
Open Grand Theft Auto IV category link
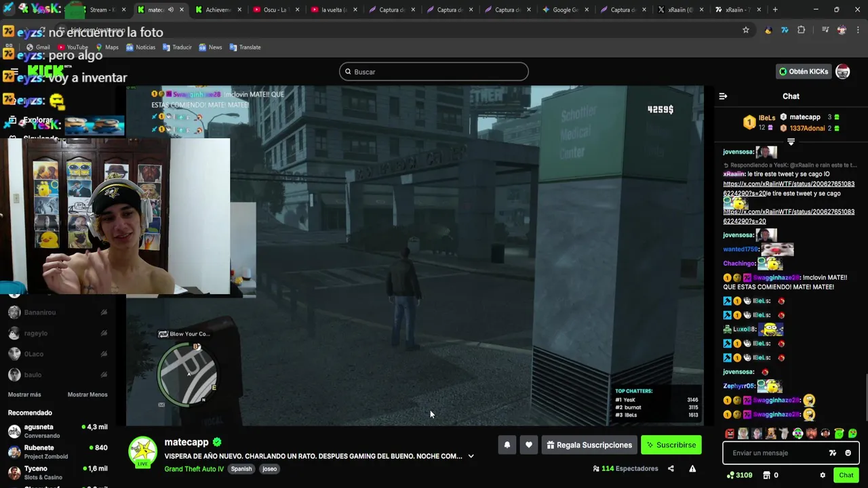click(194, 469)
